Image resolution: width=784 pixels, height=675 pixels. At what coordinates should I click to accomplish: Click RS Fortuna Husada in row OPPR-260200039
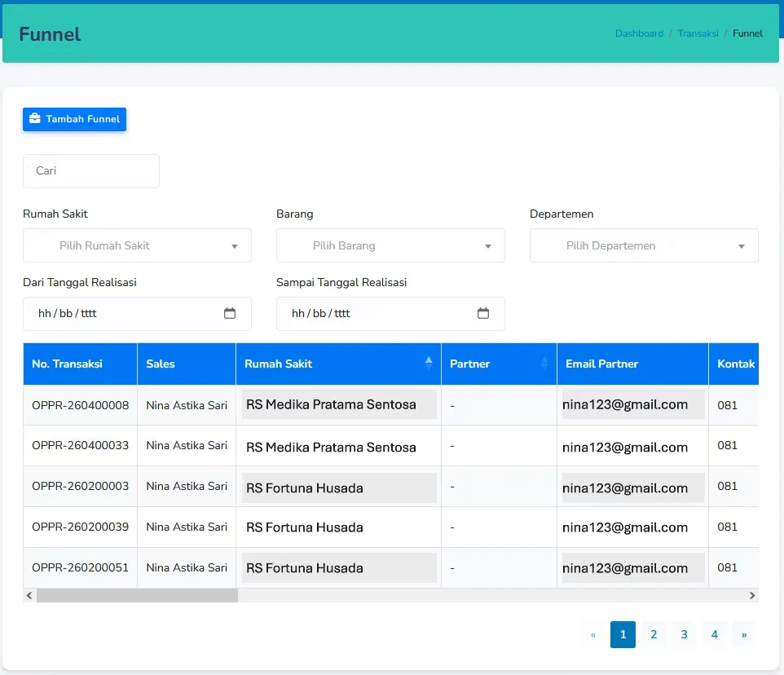tap(305, 527)
